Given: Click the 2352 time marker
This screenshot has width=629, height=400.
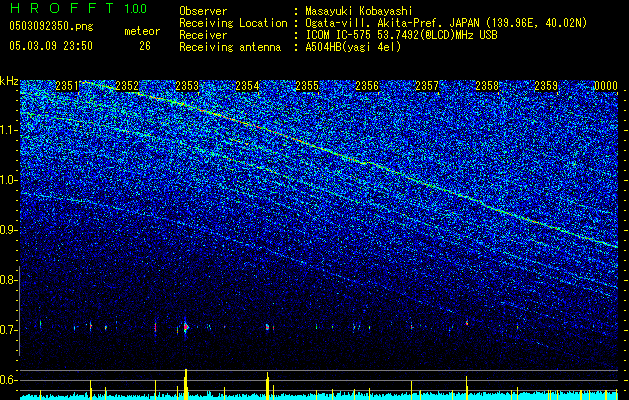Looking at the screenshot, I should (127, 86).
